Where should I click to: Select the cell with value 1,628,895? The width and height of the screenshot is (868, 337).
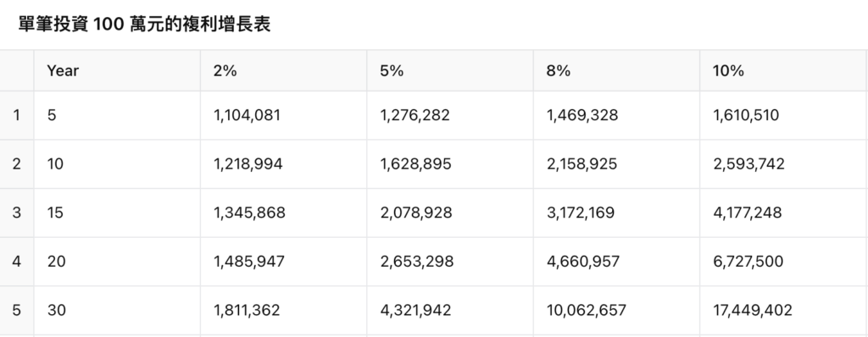450,163
